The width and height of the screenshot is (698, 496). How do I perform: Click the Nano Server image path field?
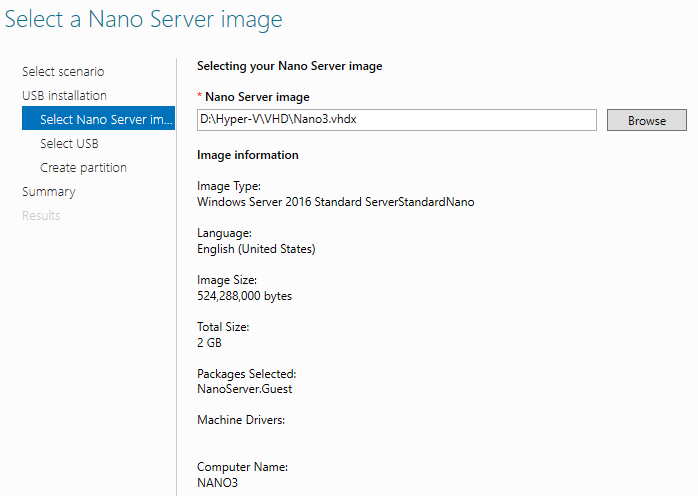click(x=396, y=120)
